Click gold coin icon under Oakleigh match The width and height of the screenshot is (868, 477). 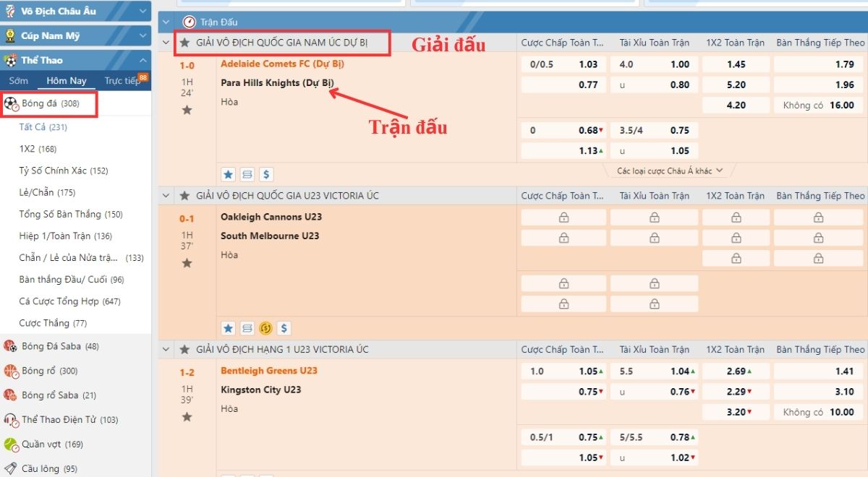(x=265, y=328)
